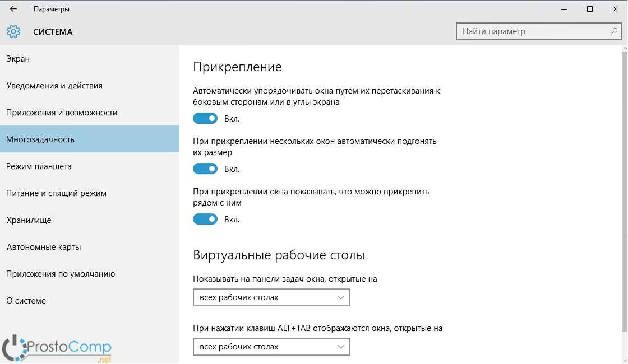
Task: Toggle showing what can snap beside window
Action: tap(205, 220)
